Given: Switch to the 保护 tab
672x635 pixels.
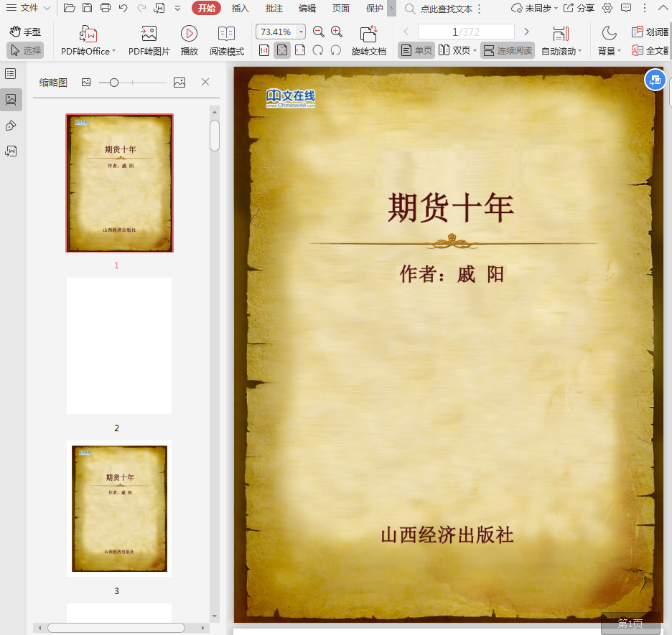Looking at the screenshot, I should [374, 8].
